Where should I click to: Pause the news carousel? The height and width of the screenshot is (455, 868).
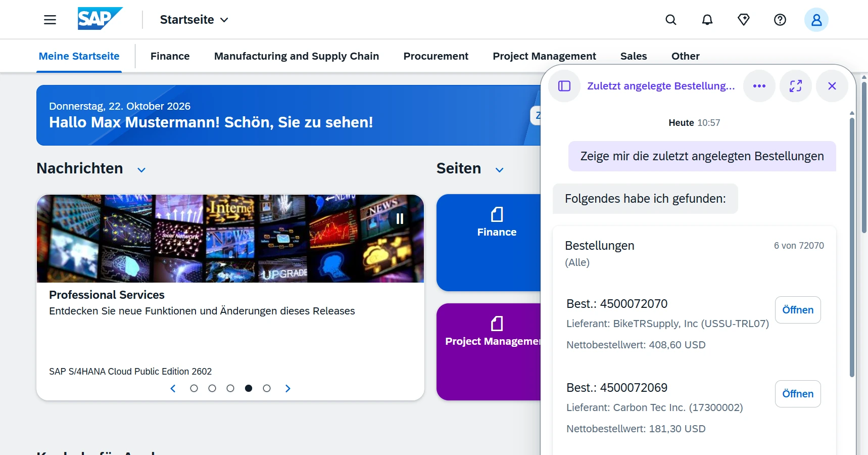pos(400,218)
